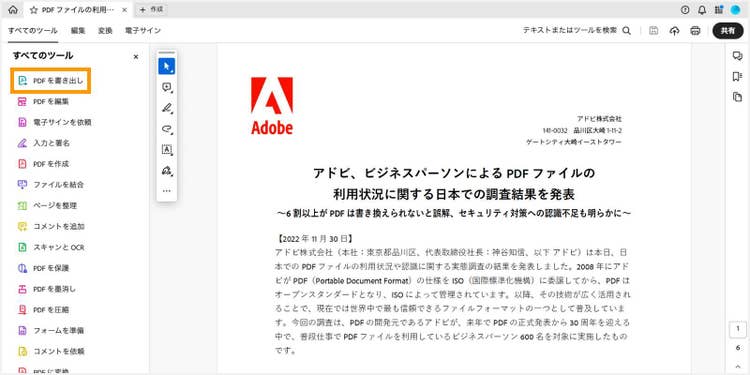
Task: Select フォームを準備 tool
Action: (x=51, y=331)
